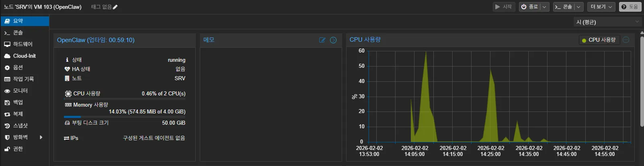The width and height of the screenshot is (644, 166).
Task: Click the 0.46% of 2 CPU(s) value
Action: [x=164, y=93]
